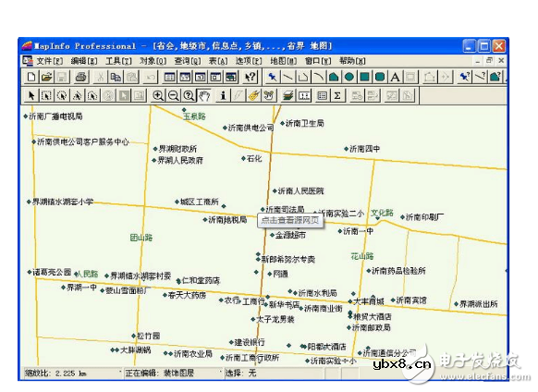Activate the Ruler distance tool
Screen dimensions: 538x392
[x=304, y=96]
